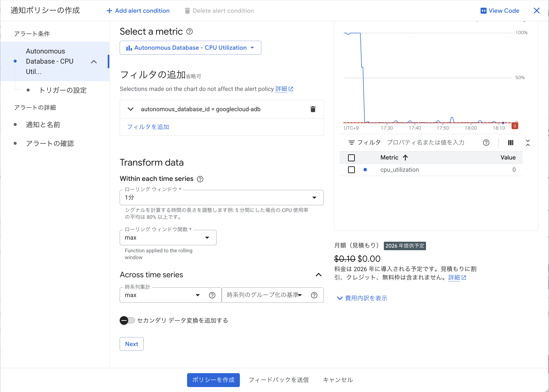Open help for Within each time series
The width and height of the screenshot is (549, 392).
click(x=200, y=179)
